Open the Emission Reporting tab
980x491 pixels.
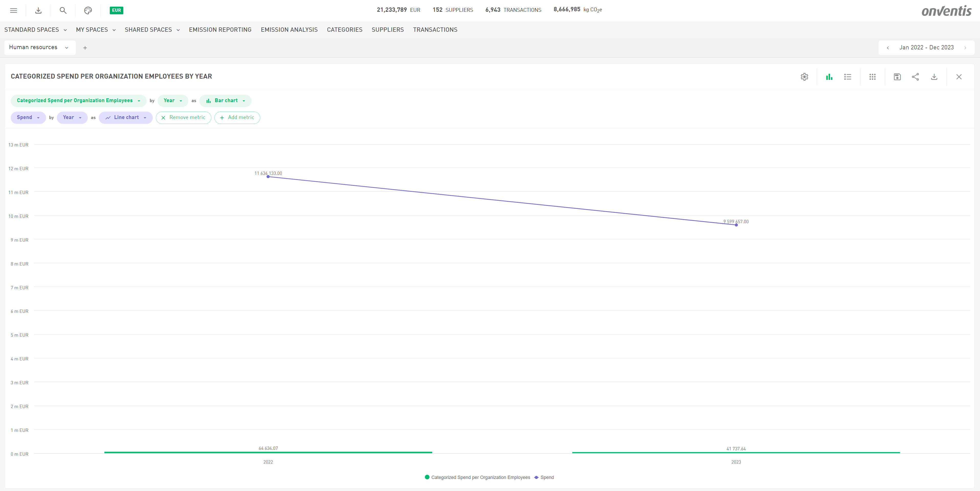220,30
